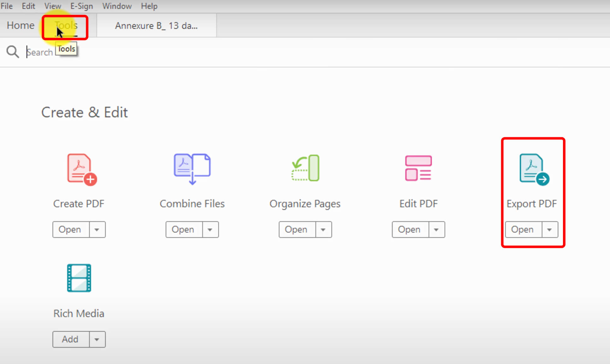Viewport: 610px width, 364px height.
Task: Expand dropdown arrow next to Organize Pages Open
Action: point(324,229)
